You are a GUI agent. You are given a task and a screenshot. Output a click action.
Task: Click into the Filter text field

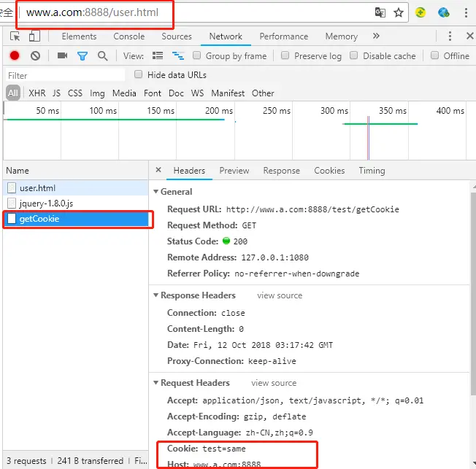pyautogui.click(x=65, y=75)
